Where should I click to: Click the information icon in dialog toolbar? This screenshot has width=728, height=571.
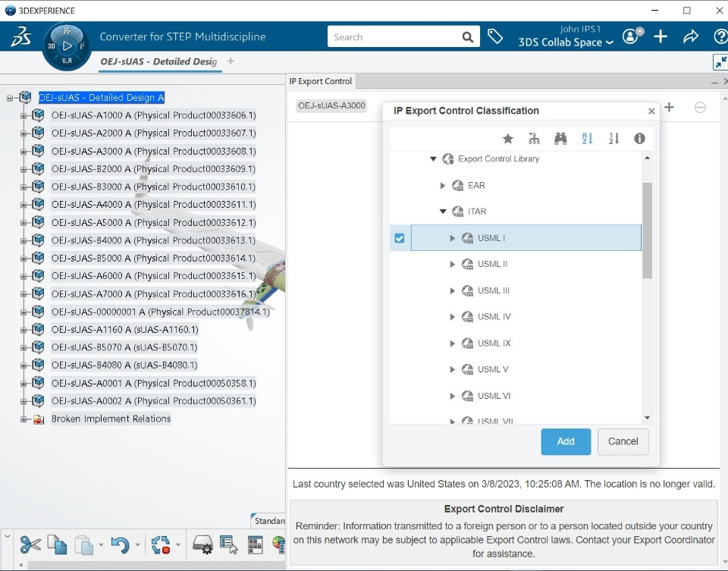(639, 138)
